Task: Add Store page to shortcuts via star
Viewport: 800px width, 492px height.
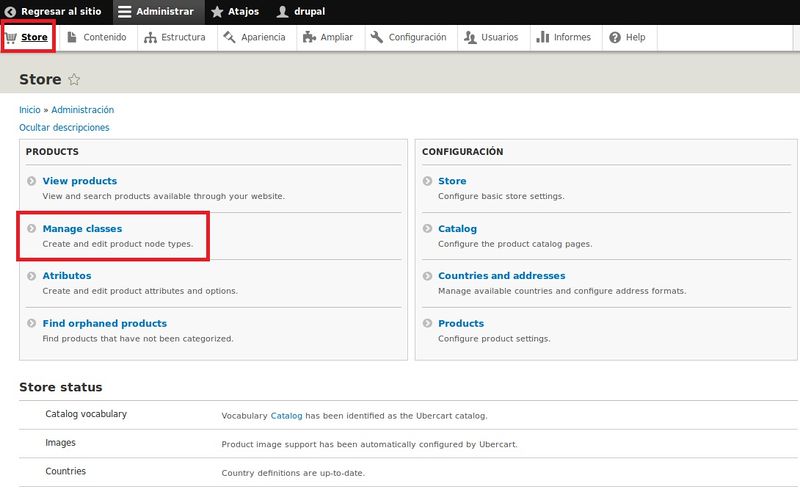Action: tap(74, 79)
